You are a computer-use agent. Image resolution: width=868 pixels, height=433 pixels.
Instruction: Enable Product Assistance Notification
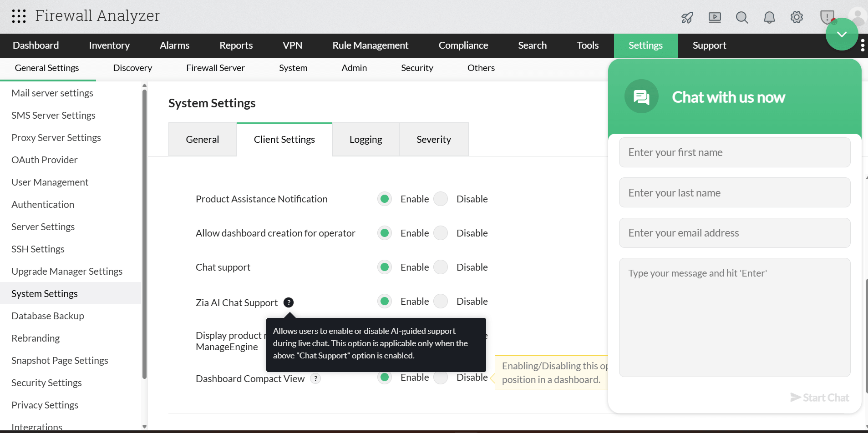(x=385, y=199)
